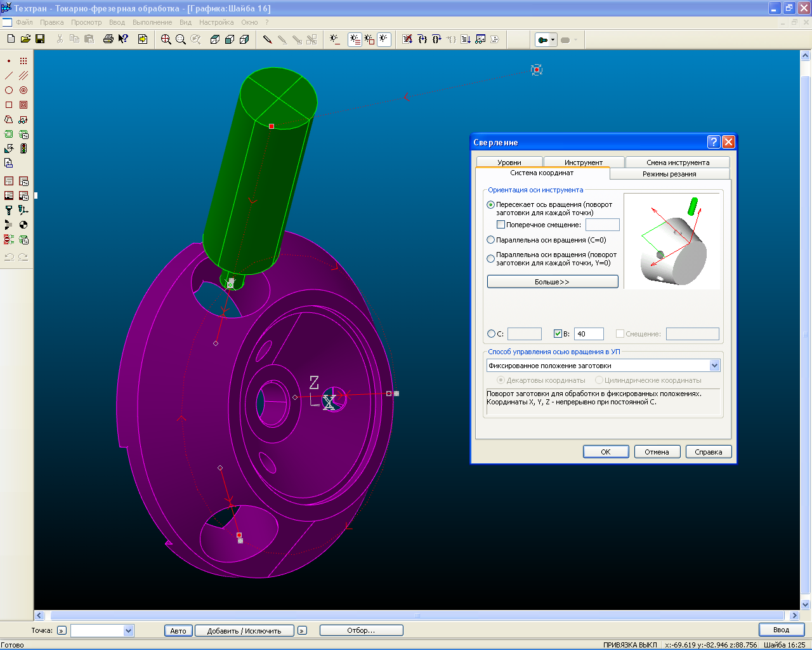Open the green tool dropdown arrow in toolbar
The width and height of the screenshot is (812, 650).
(x=553, y=40)
